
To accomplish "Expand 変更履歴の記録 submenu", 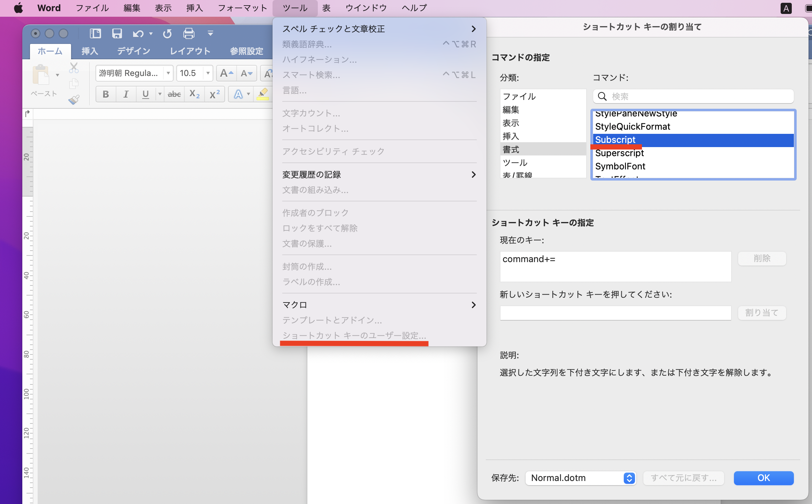I will coord(379,175).
